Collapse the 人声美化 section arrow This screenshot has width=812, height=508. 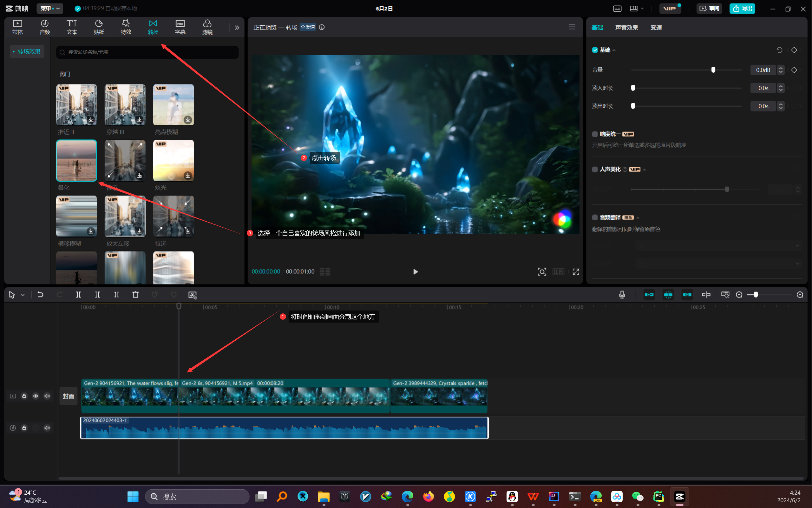pos(645,169)
